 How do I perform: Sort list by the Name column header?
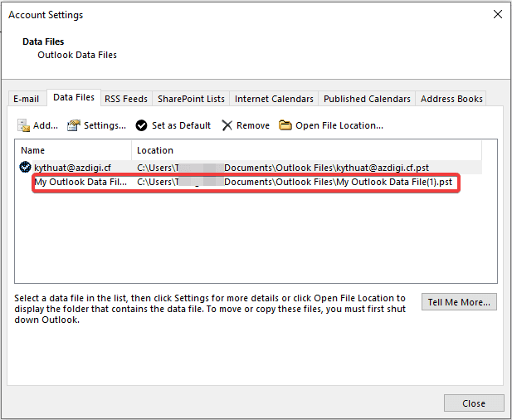tap(75, 150)
